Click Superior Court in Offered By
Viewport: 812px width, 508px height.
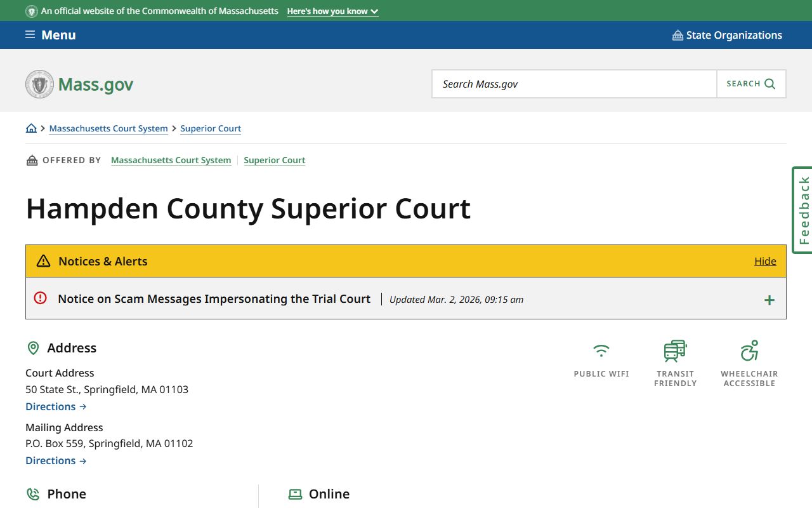coord(275,160)
